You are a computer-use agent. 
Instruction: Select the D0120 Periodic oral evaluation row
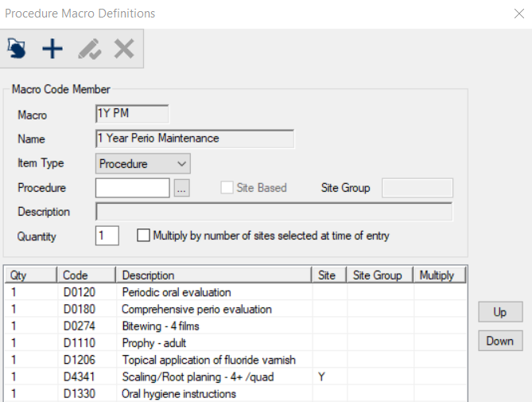pos(236,292)
